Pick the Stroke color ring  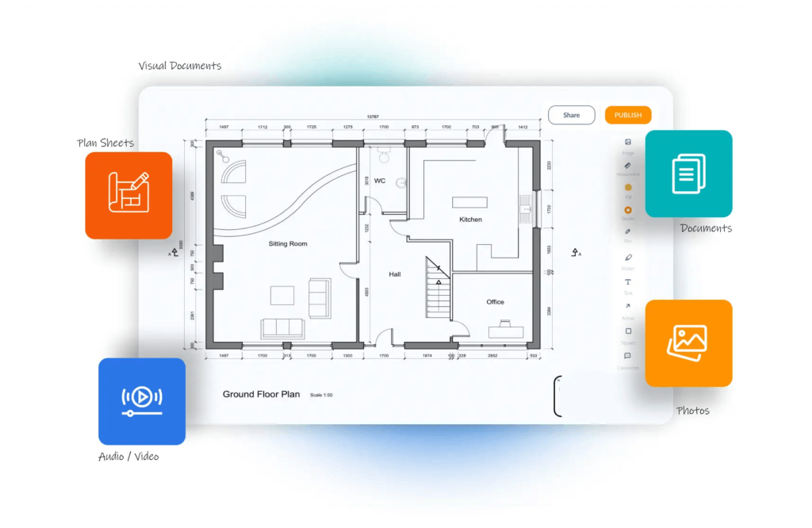pyautogui.click(x=628, y=210)
